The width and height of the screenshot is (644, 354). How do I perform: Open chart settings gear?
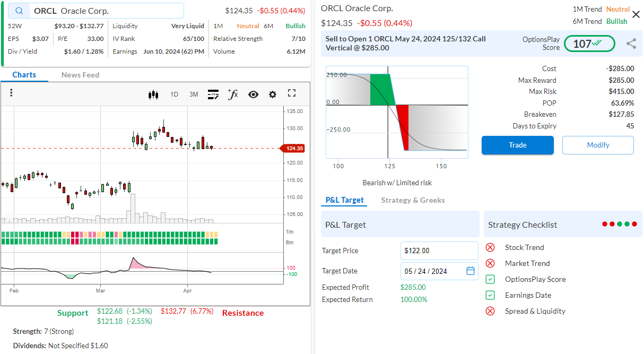click(x=273, y=94)
